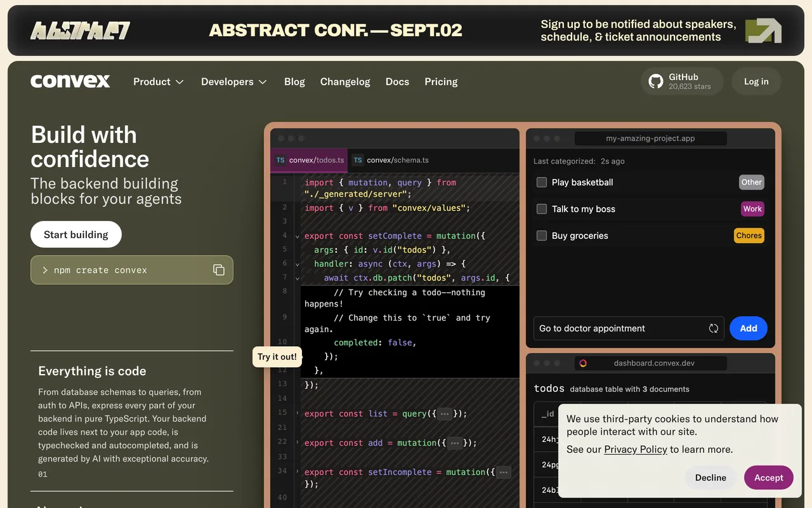The image size is (812, 508).
Task: Open the Product dropdown menu
Action: 158,81
